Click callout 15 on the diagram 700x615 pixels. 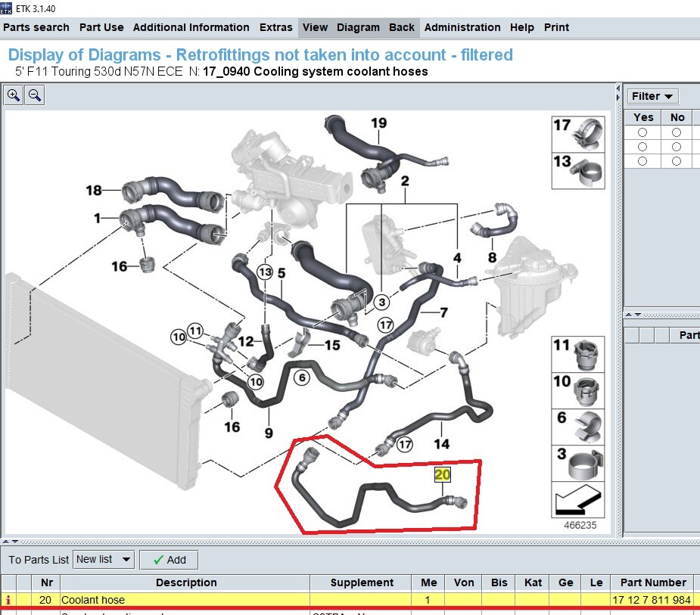(x=332, y=345)
